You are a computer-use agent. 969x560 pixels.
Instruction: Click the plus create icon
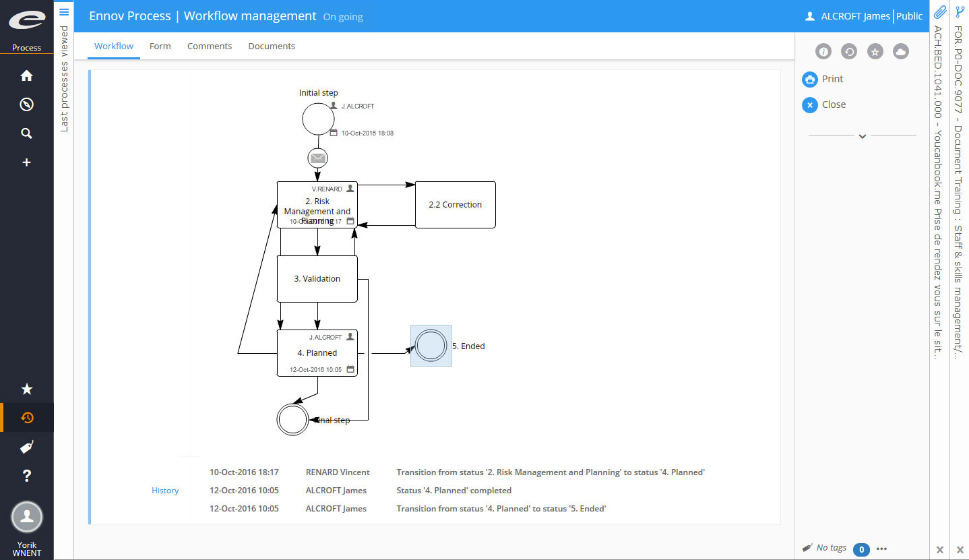[x=26, y=162]
